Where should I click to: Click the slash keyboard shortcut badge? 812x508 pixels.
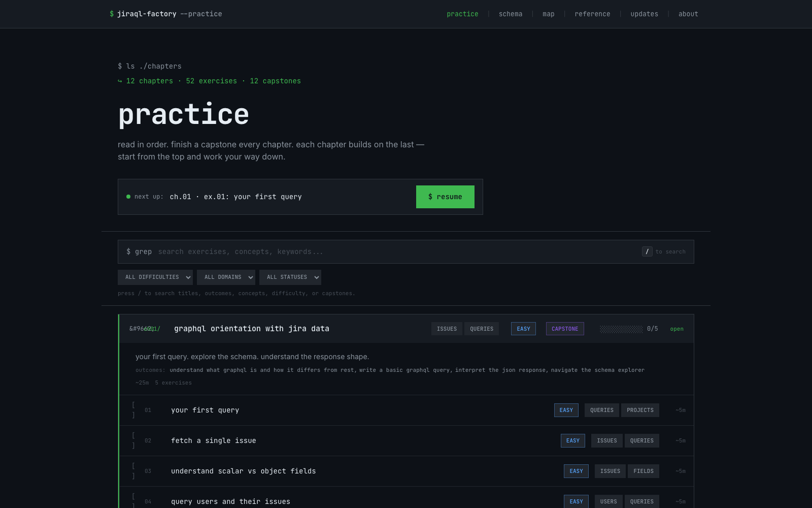pos(647,251)
